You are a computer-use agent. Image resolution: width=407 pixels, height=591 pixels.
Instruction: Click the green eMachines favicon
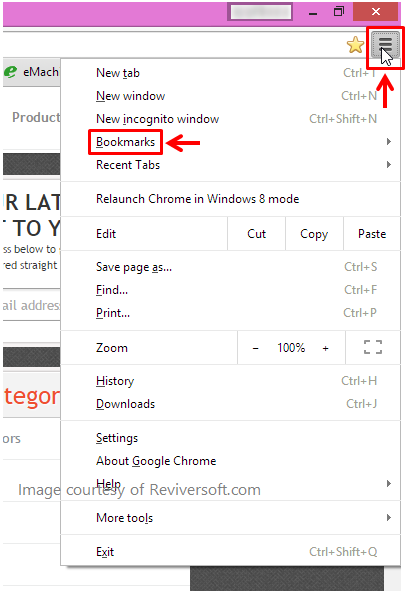(11, 72)
